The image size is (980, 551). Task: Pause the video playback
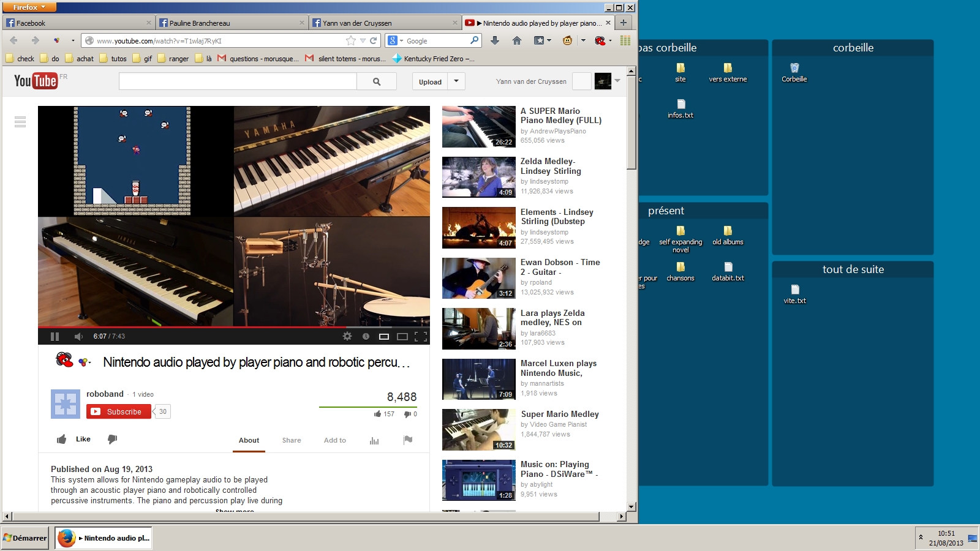(55, 336)
